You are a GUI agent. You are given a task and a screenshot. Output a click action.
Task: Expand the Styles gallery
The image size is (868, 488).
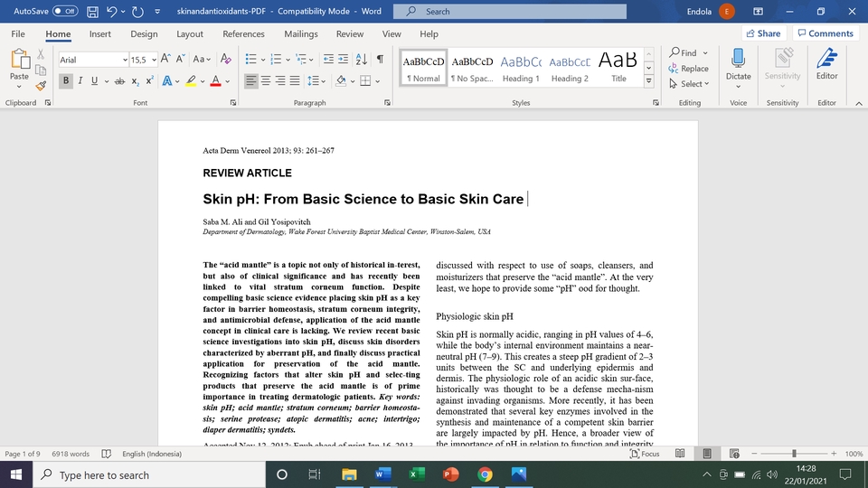point(649,81)
